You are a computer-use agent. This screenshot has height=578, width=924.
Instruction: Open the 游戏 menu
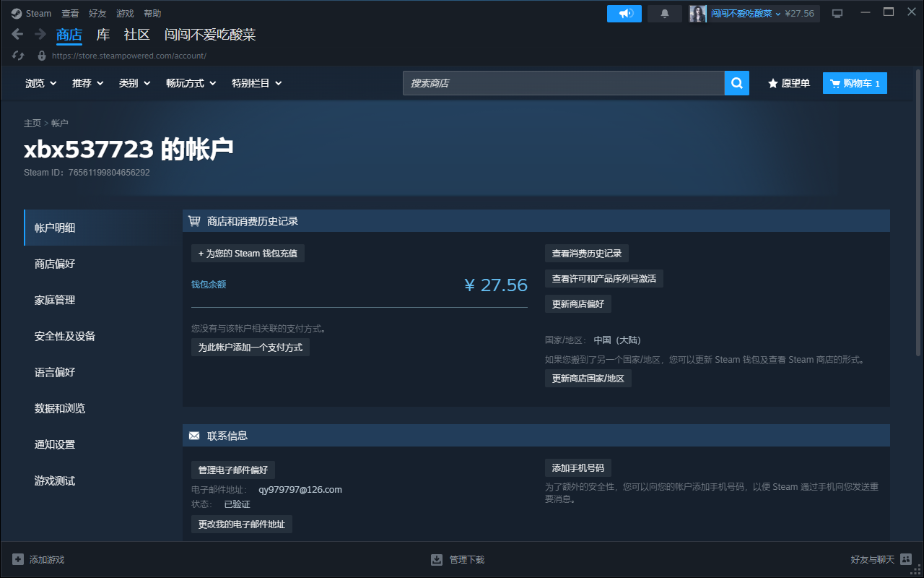point(125,14)
